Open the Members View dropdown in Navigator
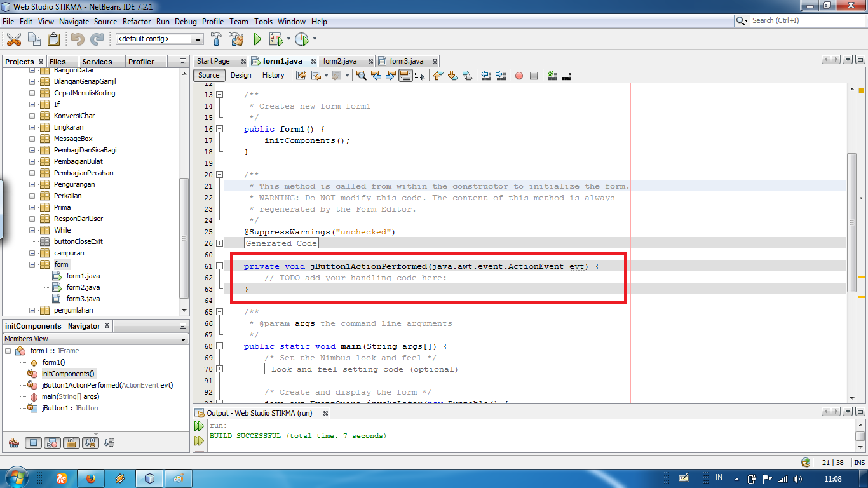 tap(184, 339)
